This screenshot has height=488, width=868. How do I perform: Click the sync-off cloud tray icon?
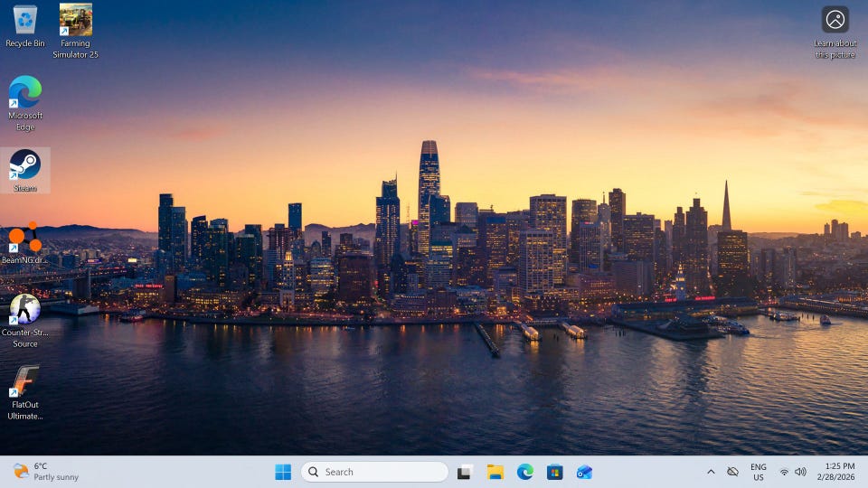(x=733, y=472)
